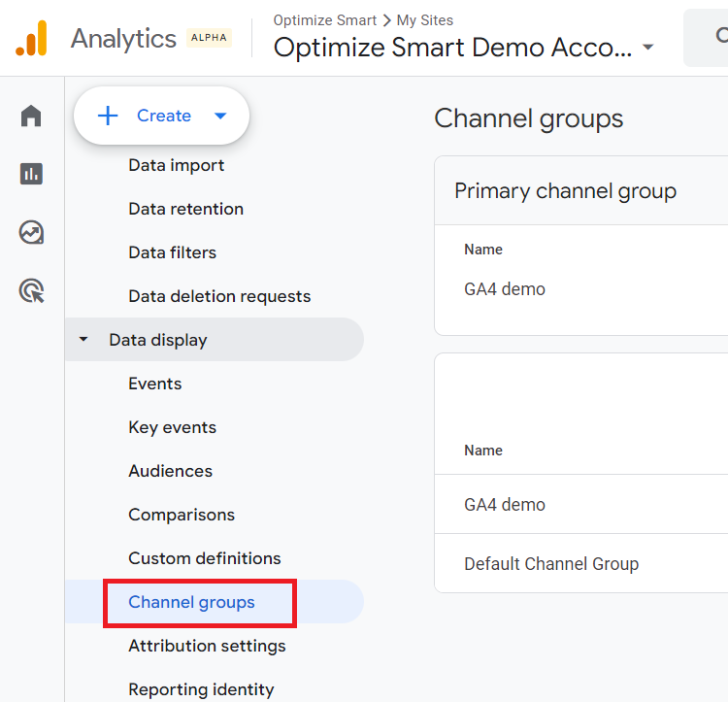
Task: Open Key events in Data display
Action: tap(172, 427)
